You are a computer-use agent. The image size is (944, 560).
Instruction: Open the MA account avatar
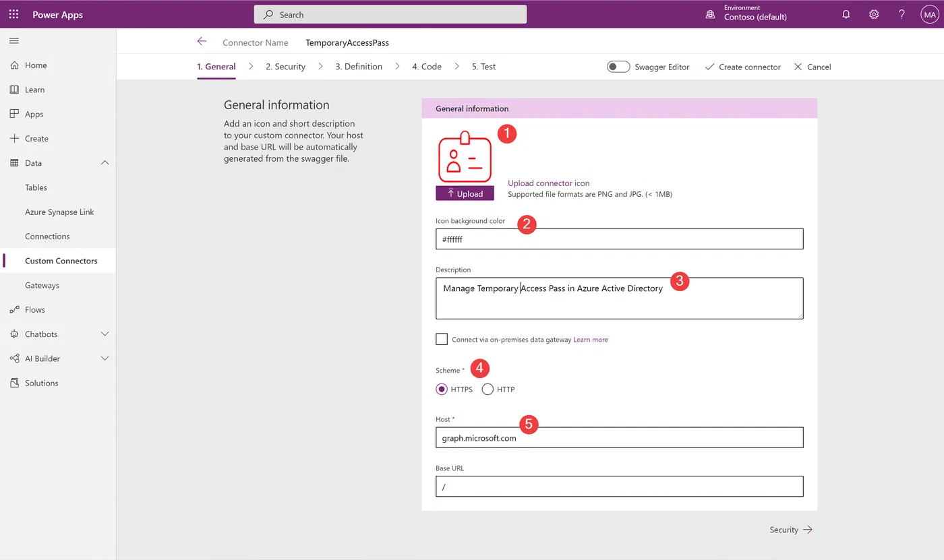[x=929, y=14]
